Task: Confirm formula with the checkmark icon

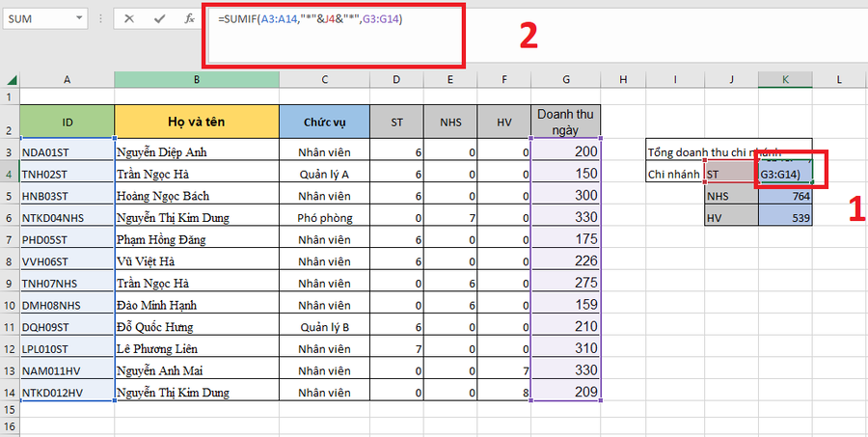Action: [x=160, y=19]
